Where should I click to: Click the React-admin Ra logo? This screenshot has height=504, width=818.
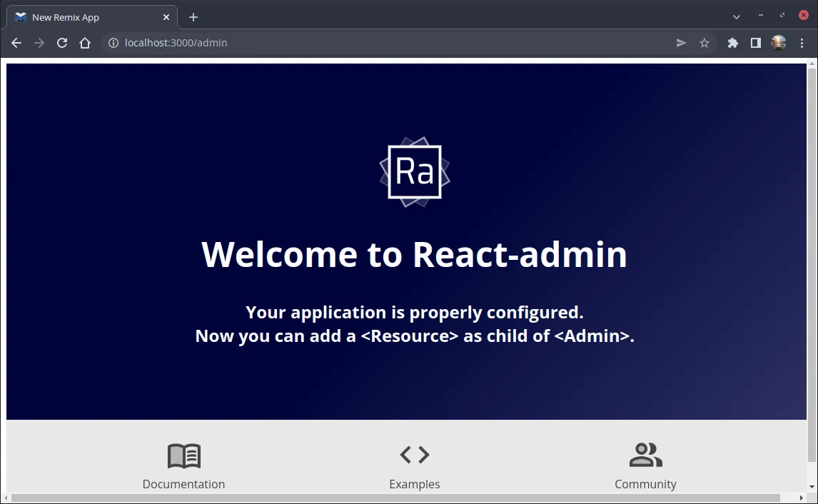(x=414, y=171)
